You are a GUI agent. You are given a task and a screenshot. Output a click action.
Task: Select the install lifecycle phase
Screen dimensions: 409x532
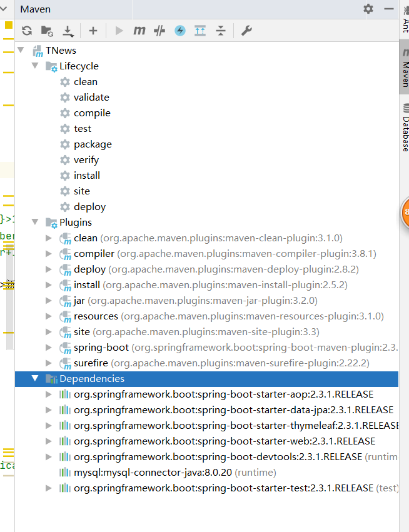[87, 176]
